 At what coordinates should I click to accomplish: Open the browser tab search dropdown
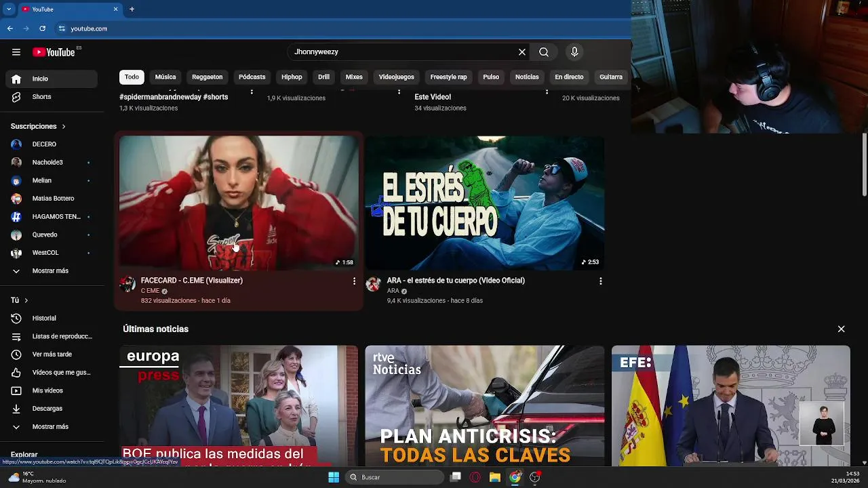[9, 9]
